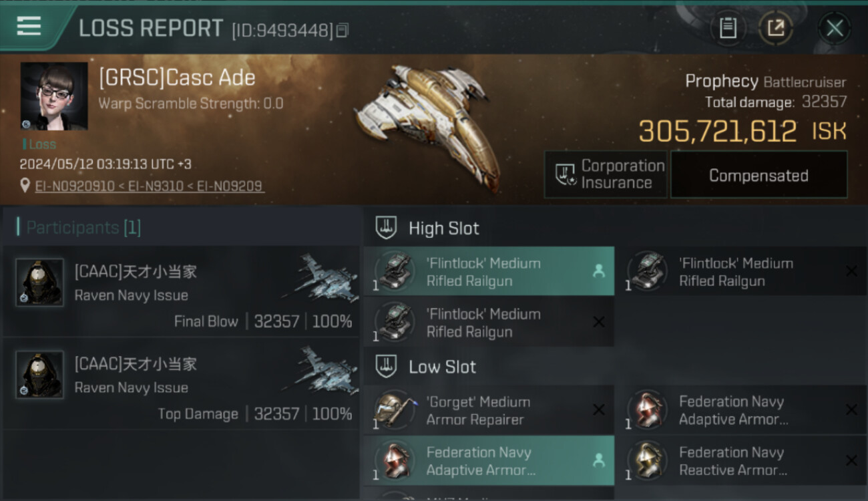
Task: Click the person marker on highlighted Adaptive Armor
Action: (x=598, y=460)
